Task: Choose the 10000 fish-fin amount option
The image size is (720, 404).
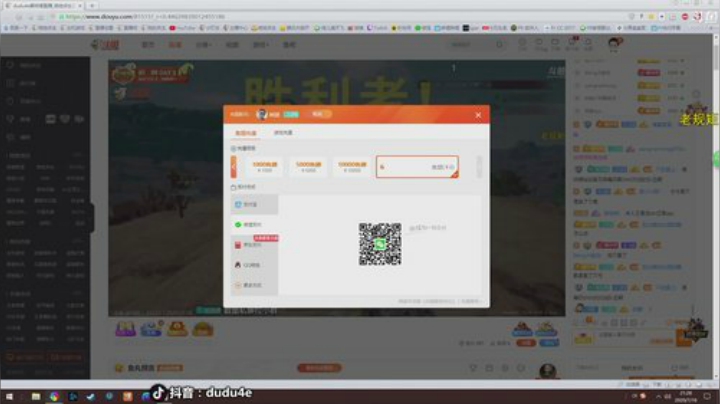Action: [352, 167]
